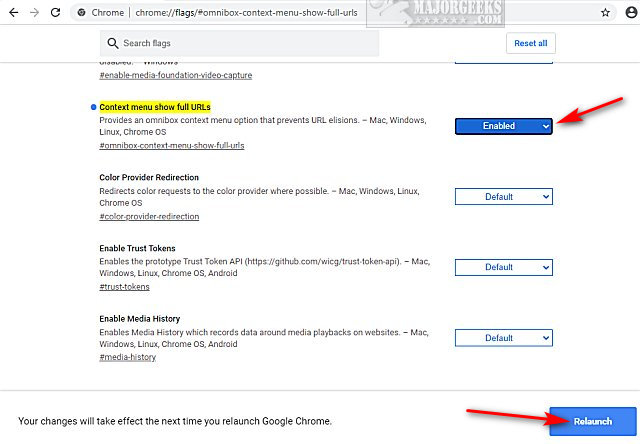The height and width of the screenshot is (444, 640).
Task: Click the highlighted Context menu show full URLs title
Action: pos(155,107)
